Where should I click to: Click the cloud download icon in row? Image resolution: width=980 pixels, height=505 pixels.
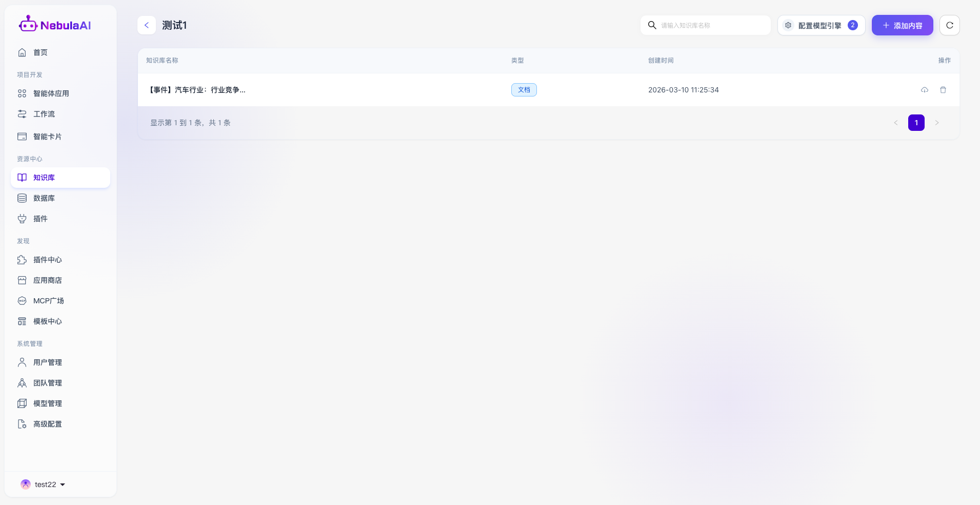click(924, 90)
